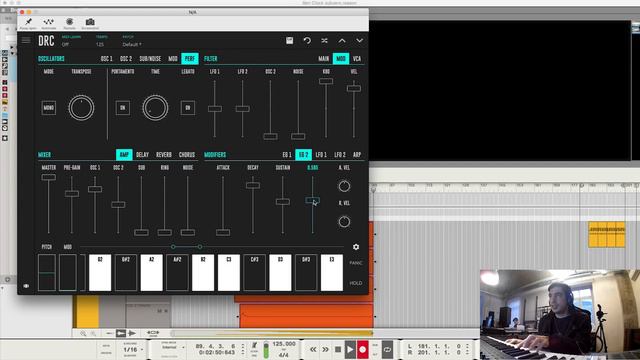Switch to the oscillator MOD tab
Viewport: 640px width, 360px height.
(173, 59)
